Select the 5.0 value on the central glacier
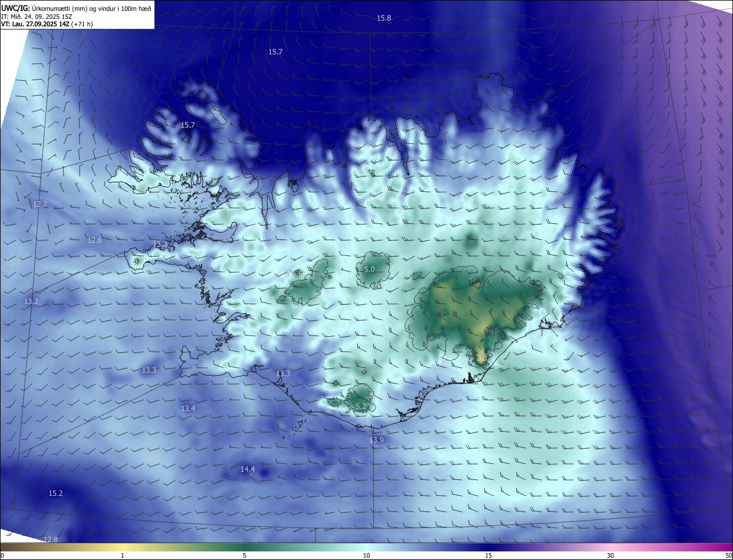The width and height of the screenshot is (733, 560). 369,269
